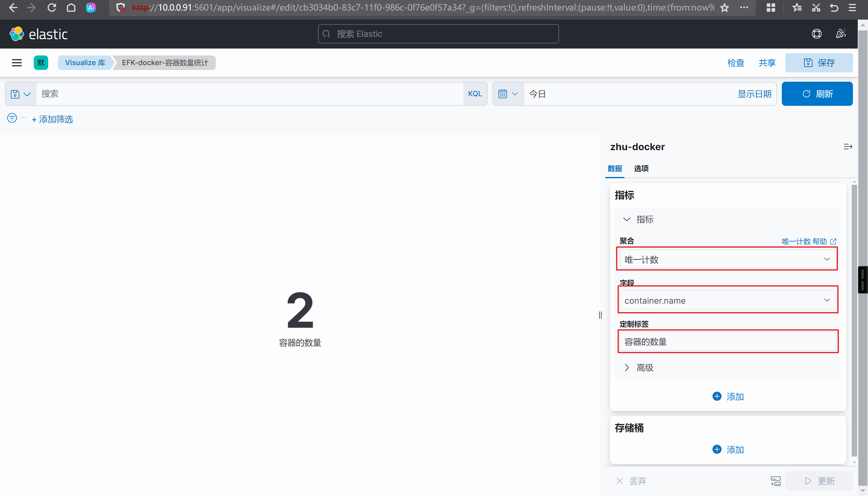Open date quick menu calendar icon

pyautogui.click(x=508, y=94)
